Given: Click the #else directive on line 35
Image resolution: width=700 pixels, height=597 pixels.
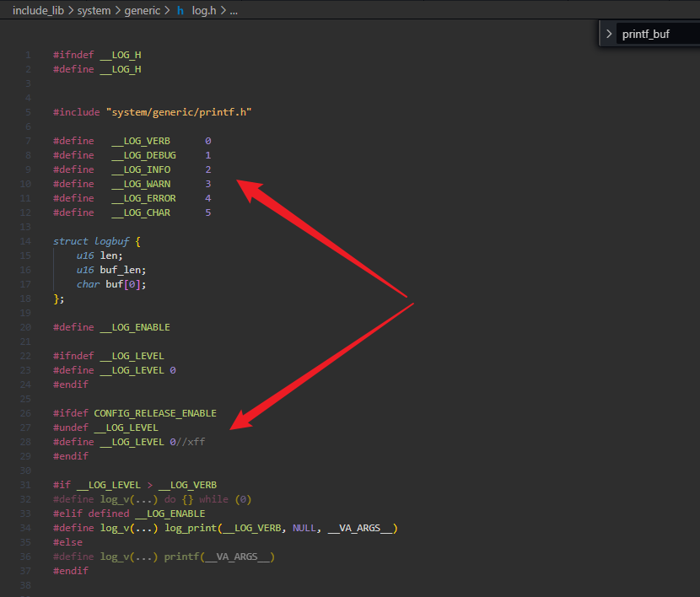Looking at the screenshot, I should click(67, 542).
